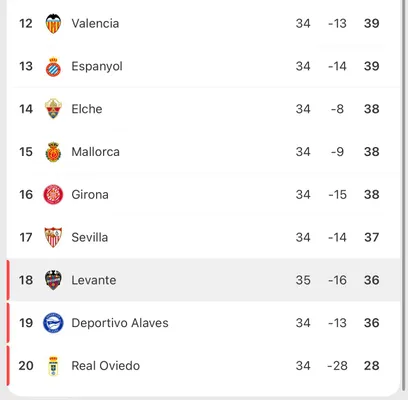Select the Levante team name

click(94, 280)
